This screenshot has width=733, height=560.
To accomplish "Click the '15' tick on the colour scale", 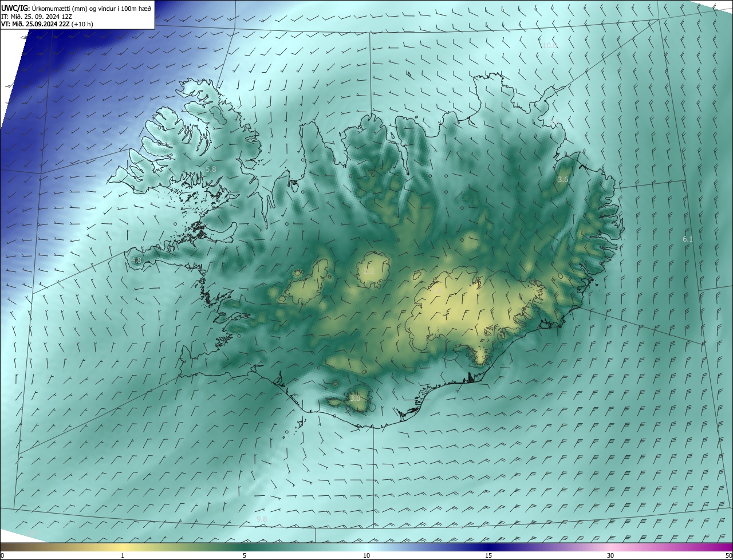I will (488, 555).
